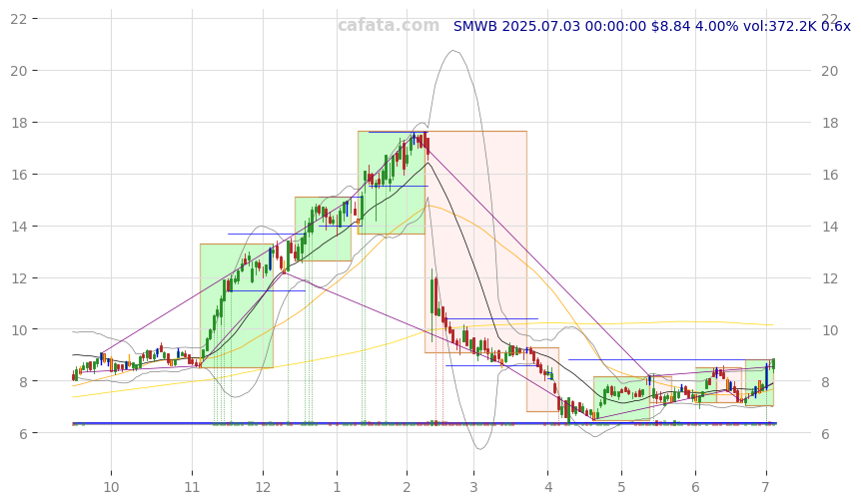
Task: Click the x-axis month label 5
Action: tap(621, 488)
